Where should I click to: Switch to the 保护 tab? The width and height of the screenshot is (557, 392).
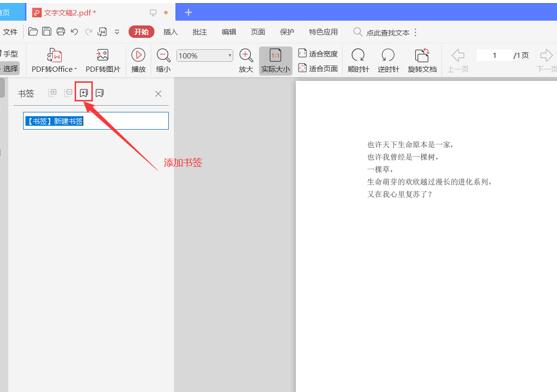(287, 32)
